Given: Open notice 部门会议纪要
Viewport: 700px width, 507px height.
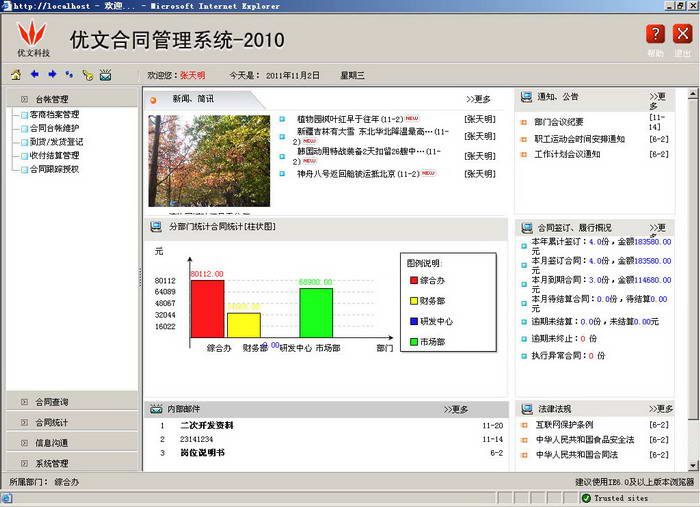Looking at the screenshot, I should [558, 122].
